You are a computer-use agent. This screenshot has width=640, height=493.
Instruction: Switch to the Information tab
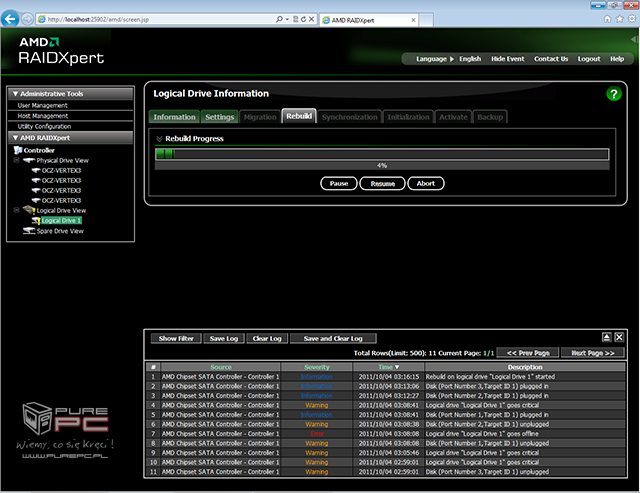pos(174,117)
